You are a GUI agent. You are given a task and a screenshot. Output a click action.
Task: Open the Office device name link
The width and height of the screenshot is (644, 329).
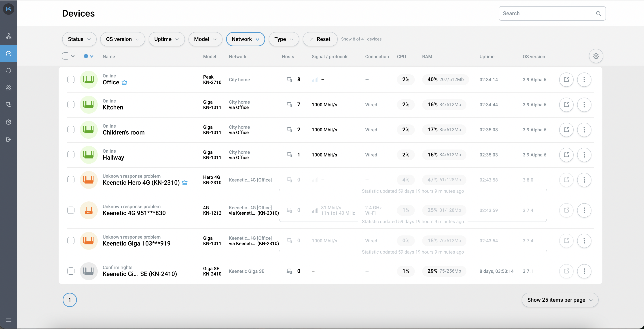tap(111, 82)
